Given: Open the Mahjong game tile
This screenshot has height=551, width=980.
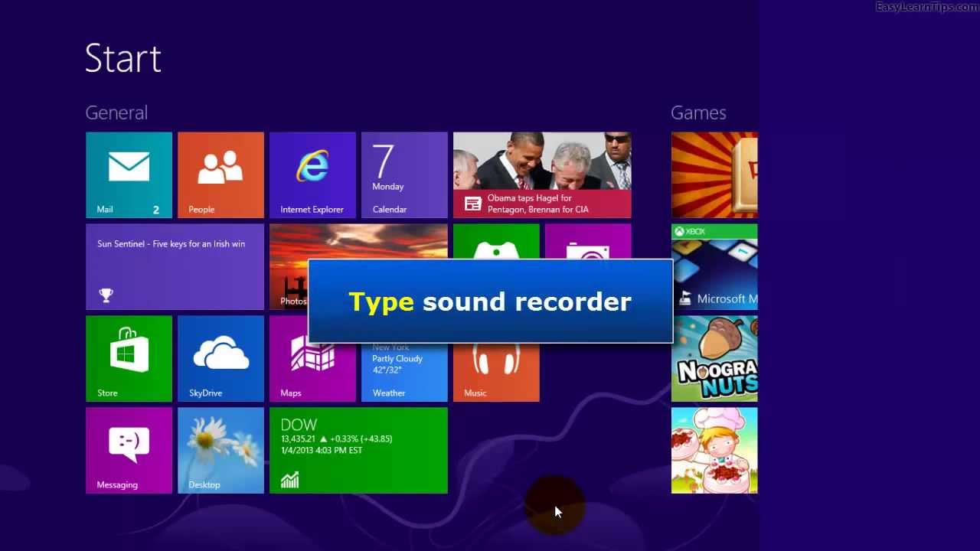Looking at the screenshot, I should [714, 175].
